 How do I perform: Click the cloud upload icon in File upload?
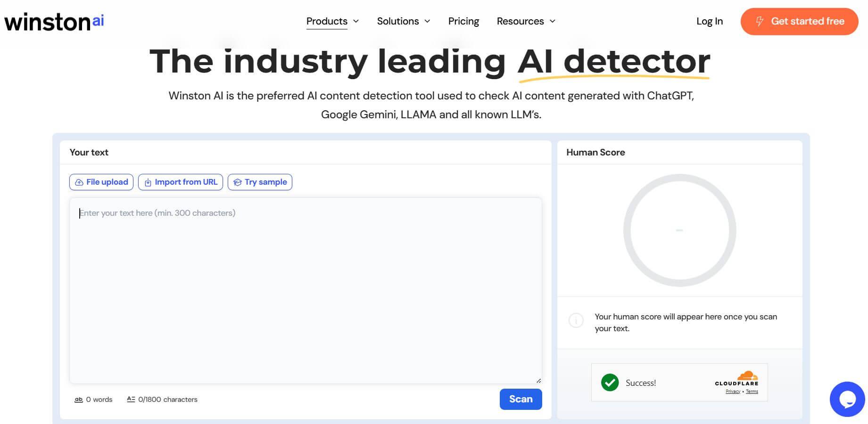[x=79, y=182]
